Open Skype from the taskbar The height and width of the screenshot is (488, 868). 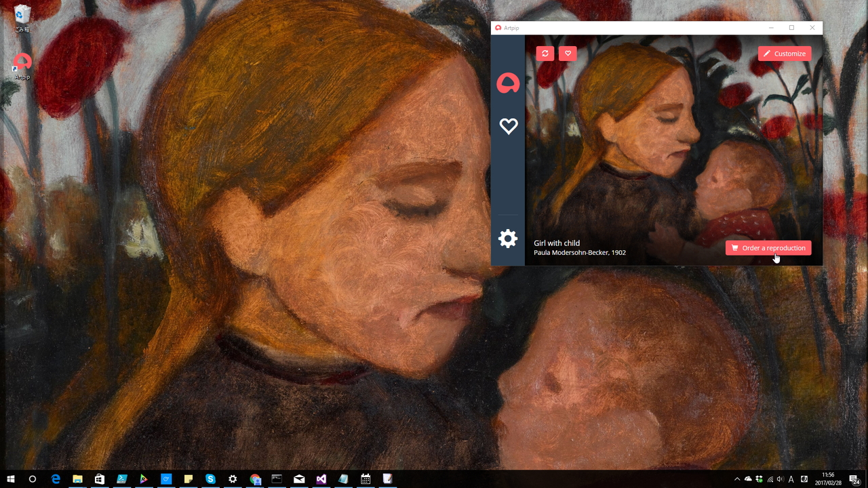point(210,479)
